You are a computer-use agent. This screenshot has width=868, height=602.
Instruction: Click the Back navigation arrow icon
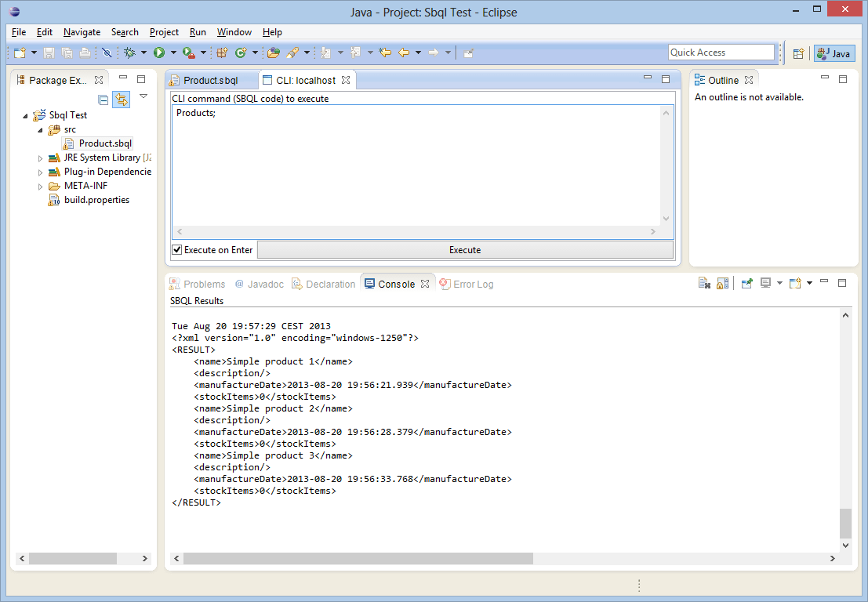point(404,53)
